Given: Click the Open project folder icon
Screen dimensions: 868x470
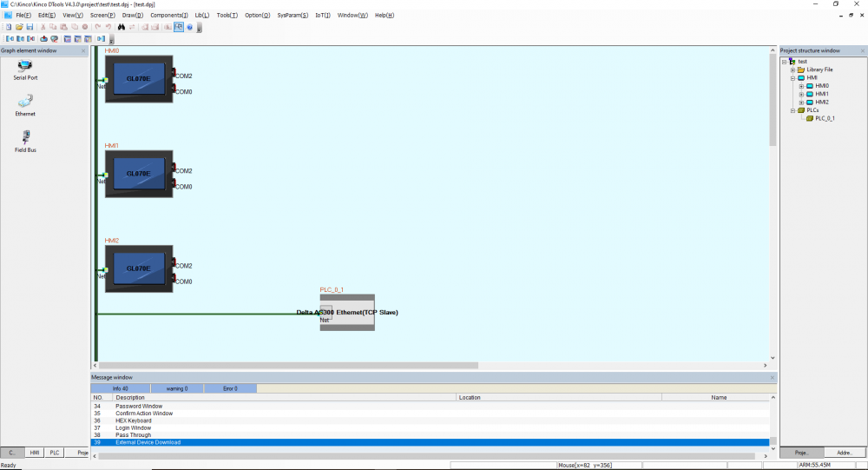Looking at the screenshot, I should point(17,27).
